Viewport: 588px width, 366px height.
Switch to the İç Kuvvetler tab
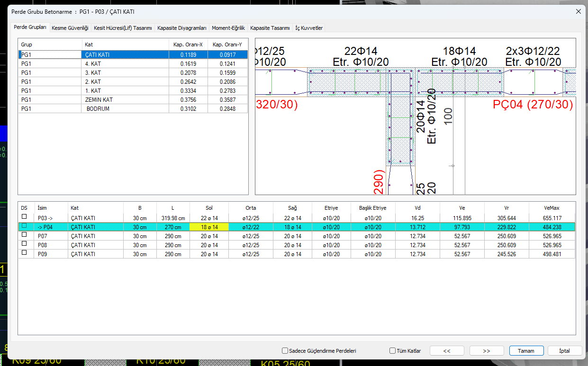(309, 28)
